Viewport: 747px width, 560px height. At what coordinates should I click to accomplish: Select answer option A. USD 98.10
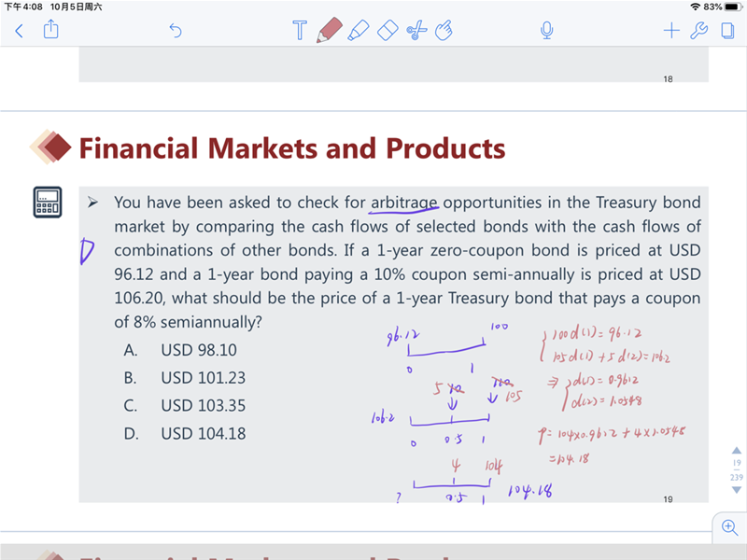click(x=180, y=350)
